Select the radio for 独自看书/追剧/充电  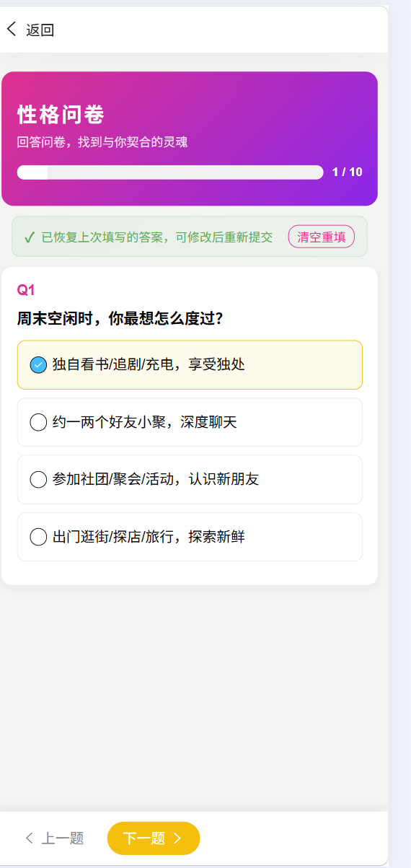click(38, 365)
